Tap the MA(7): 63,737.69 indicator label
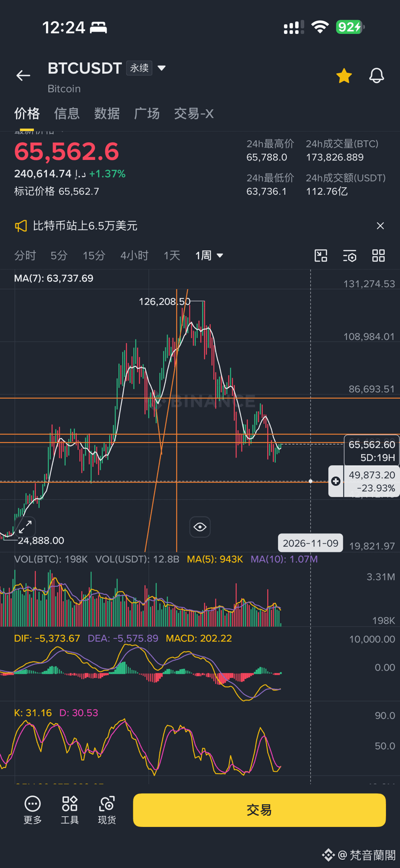The width and height of the screenshot is (400, 868). [x=54, y=278]
